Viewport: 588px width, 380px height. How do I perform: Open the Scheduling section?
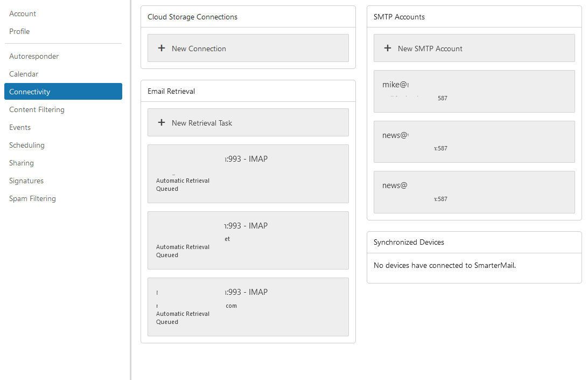click(x=27, y=145)
